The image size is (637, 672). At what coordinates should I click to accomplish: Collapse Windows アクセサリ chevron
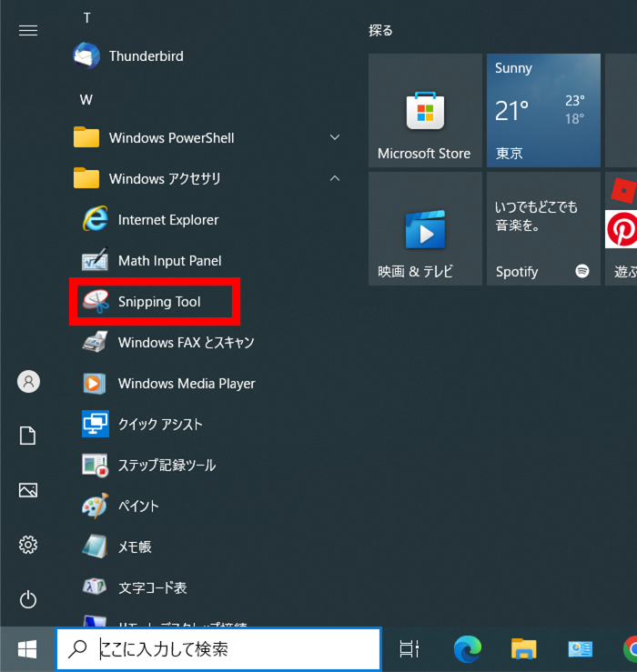tap(335, 178)
